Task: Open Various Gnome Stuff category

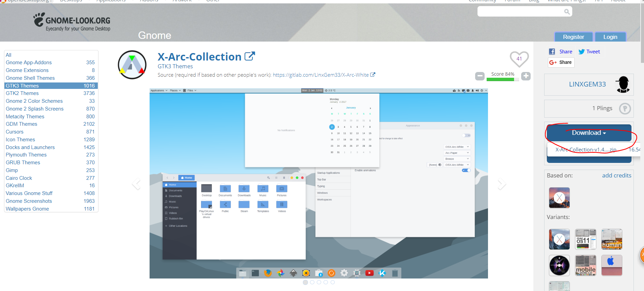Action: 29,193
